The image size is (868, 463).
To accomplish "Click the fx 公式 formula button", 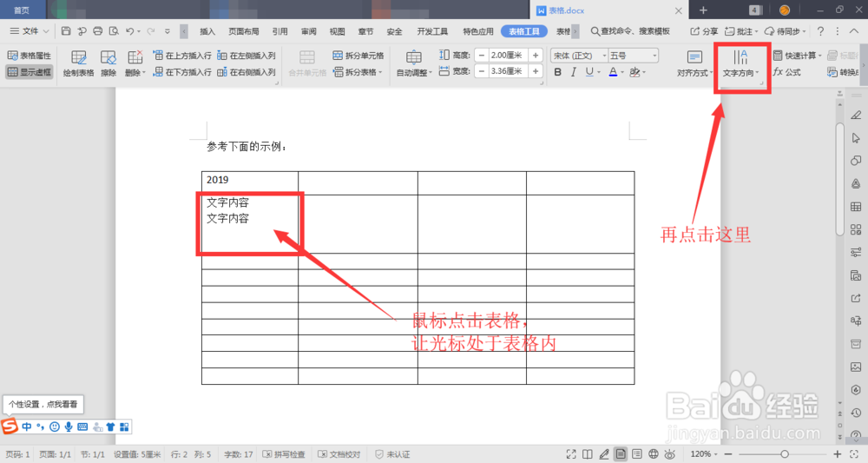I will tap(787, 72).
